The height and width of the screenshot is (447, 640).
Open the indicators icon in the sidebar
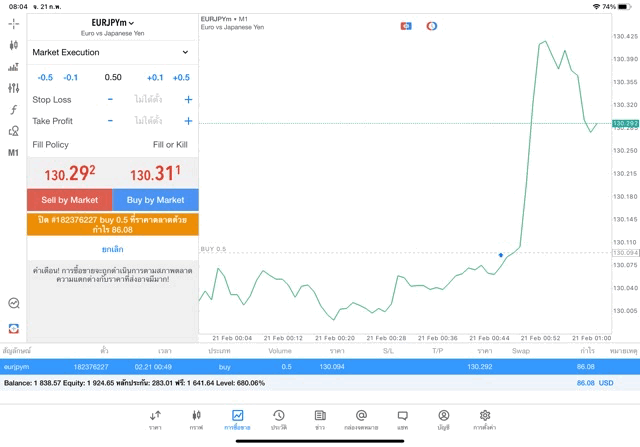coord(13,67)
